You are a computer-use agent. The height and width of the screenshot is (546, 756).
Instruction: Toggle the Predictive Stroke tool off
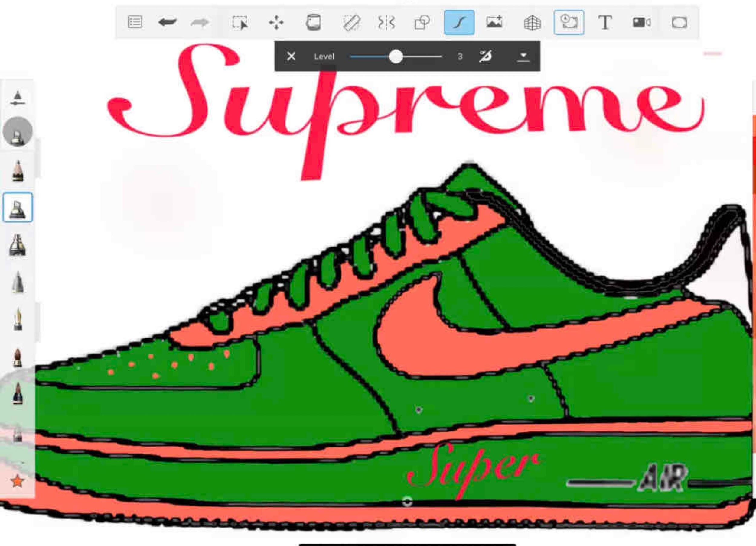click(459, 23)
